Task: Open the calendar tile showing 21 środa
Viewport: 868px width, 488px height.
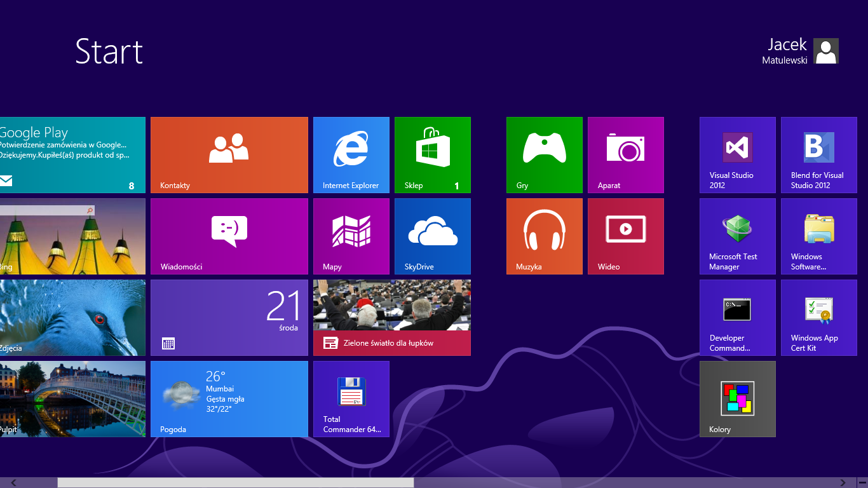Action: point(229,318)
